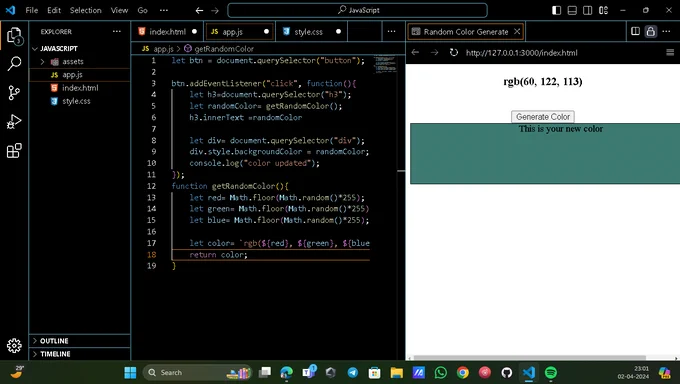Screen dimensions: 680x384
Task: Navigate forward in the preview browser
Action: [x=434, y=53]
